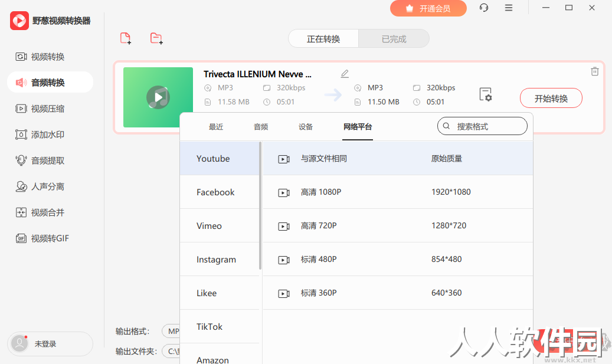The height and width of the screenshot is (364, 612).
Task: Click the 与源文件相同 row video icon
Action: point(284,159)
